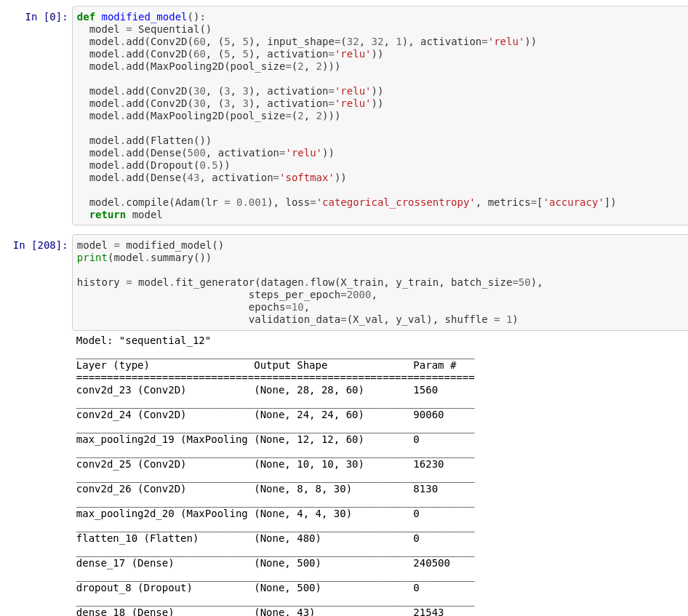Click the Dense(500, activation='relu') line
The image size is (688, 616).
[212, 153]
